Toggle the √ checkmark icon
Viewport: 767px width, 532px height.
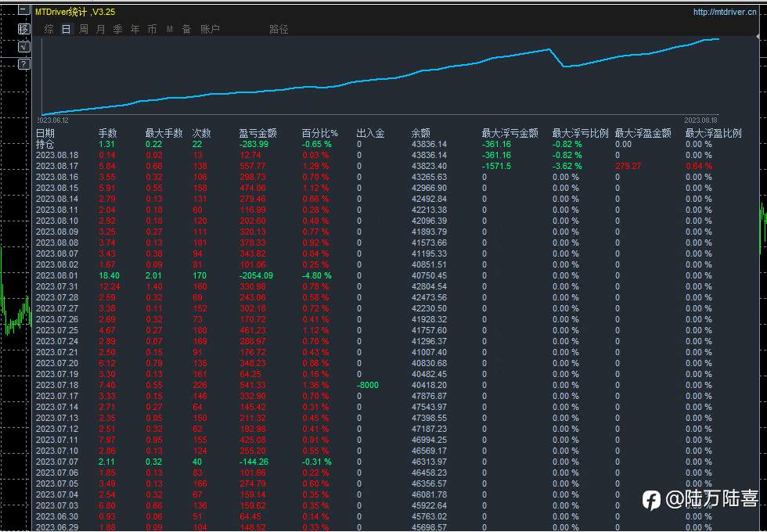(24, 47)
